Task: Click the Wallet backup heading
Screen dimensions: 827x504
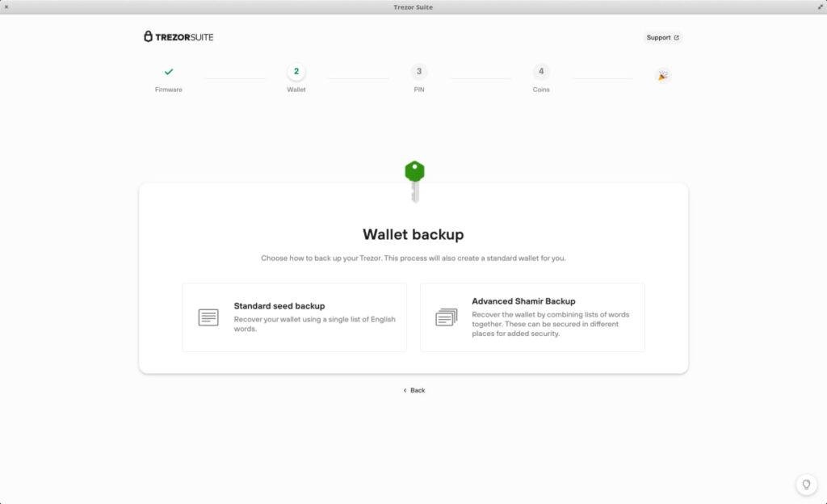Action: [413, 234]
